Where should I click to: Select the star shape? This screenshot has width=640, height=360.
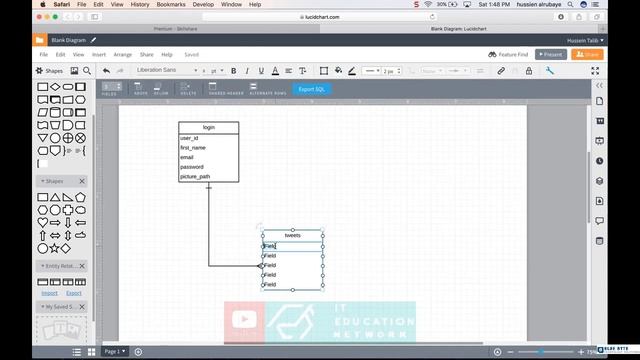(54, 248)
